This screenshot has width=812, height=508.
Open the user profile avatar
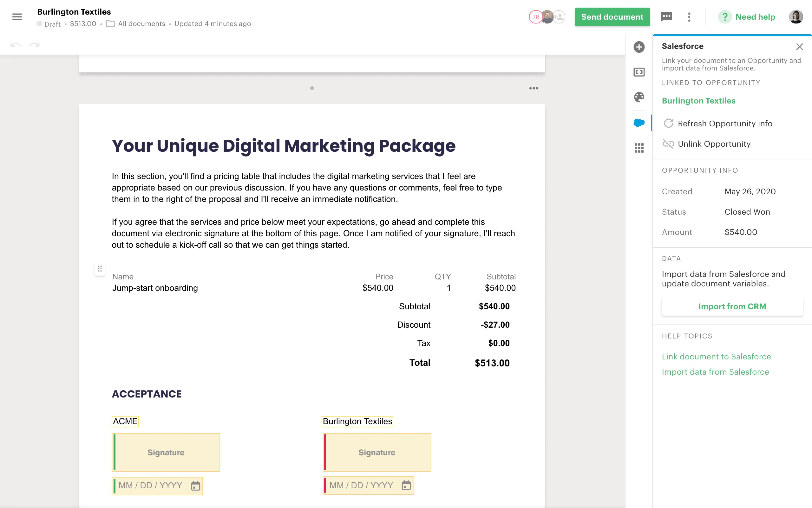[x=796, y=17]
